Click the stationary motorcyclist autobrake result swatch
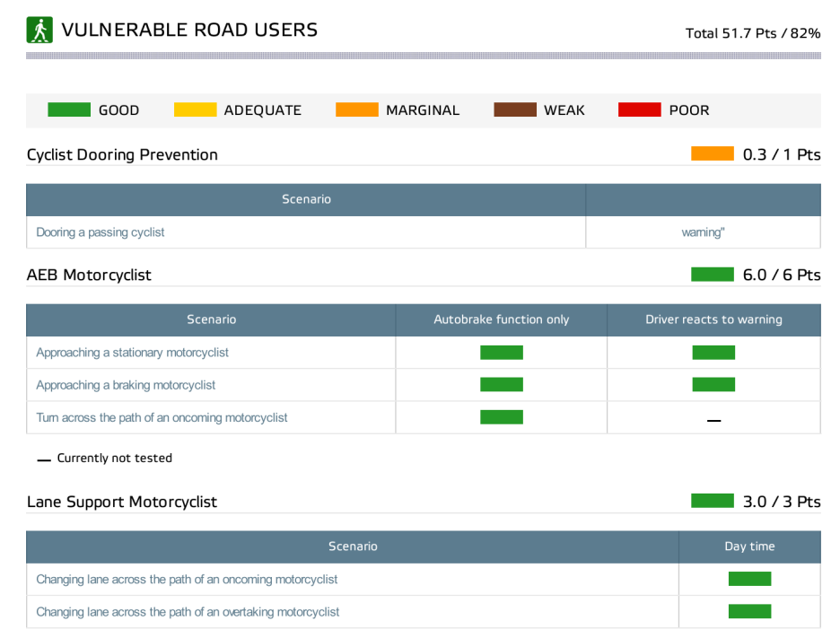The width and height of the screenshot is (840, 638). tap(502, 353)
